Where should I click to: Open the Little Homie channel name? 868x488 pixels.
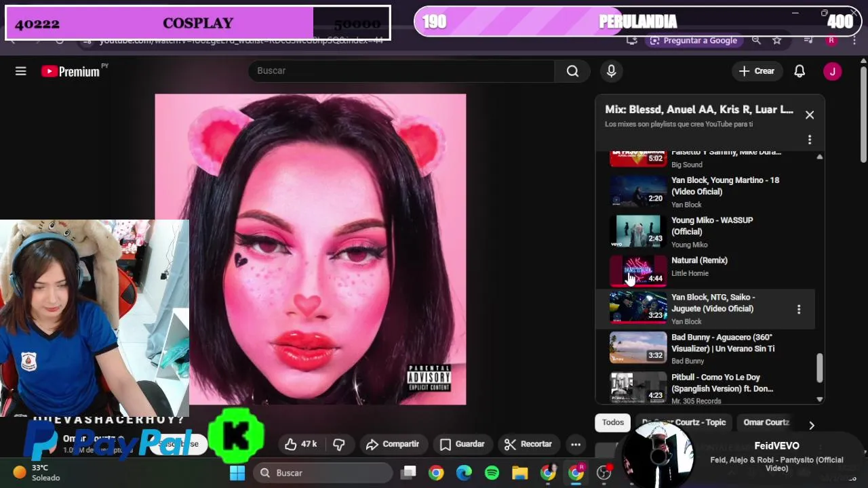click(x=690, y=273)
